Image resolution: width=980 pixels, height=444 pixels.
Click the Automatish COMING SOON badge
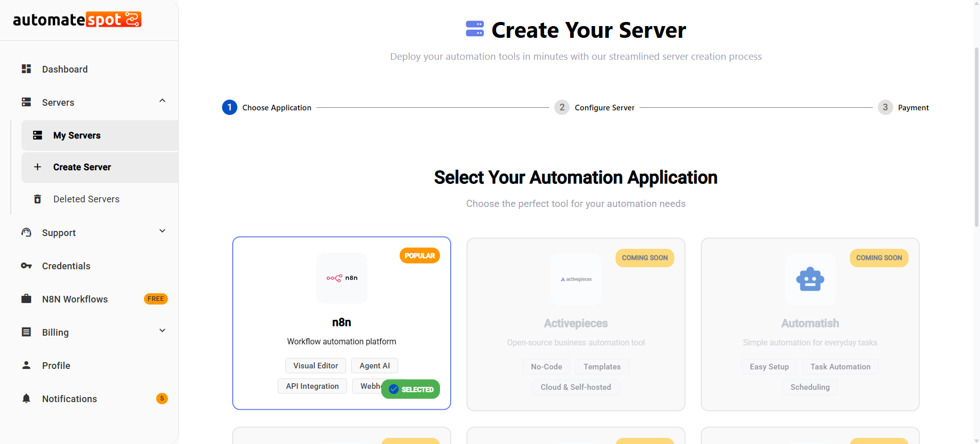(879, 258)
